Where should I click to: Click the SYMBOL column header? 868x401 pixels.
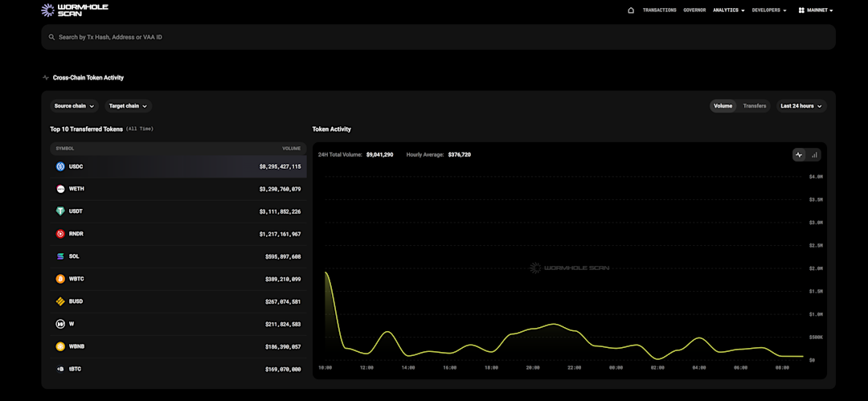point(65,149)
